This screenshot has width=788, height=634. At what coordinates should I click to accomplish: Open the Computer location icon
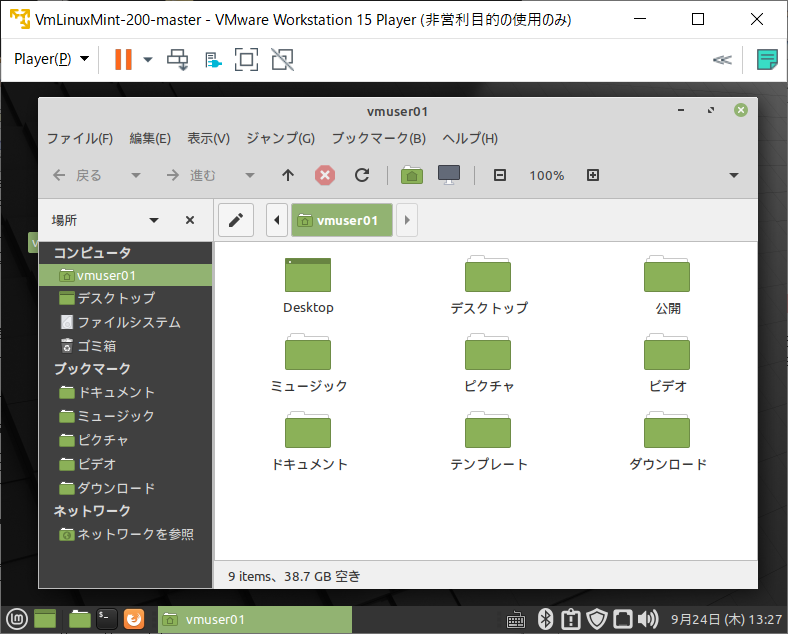(x=449, y=175)
